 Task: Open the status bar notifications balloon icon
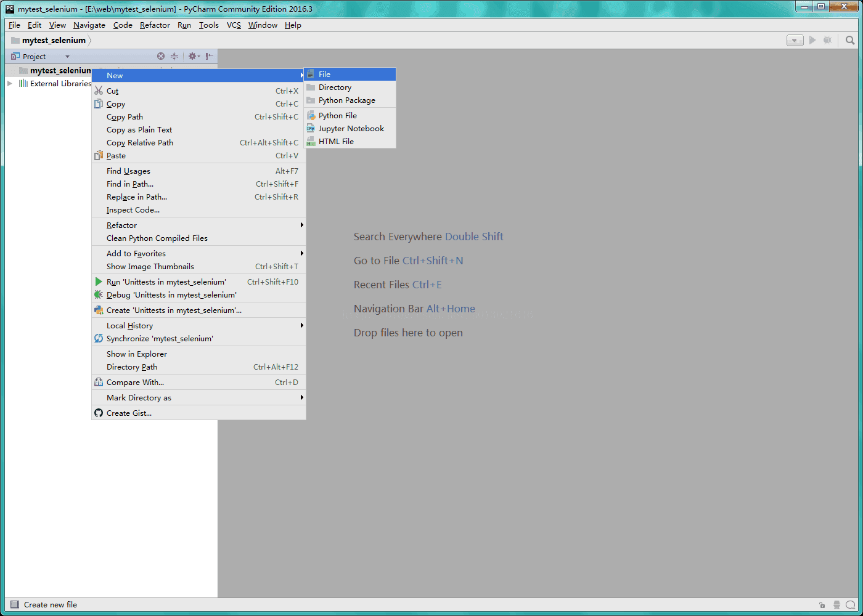tap(851, 605)
